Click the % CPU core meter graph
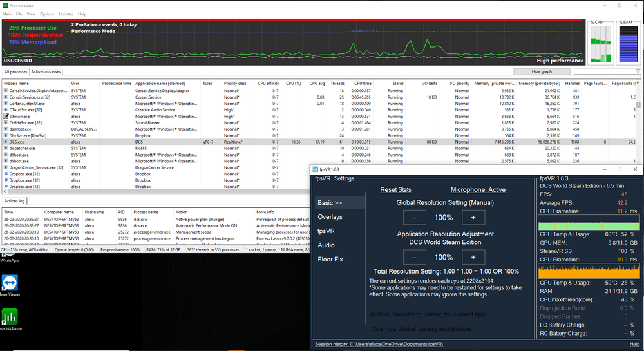The height and width of the screenshot is (351, 644). 600,45
